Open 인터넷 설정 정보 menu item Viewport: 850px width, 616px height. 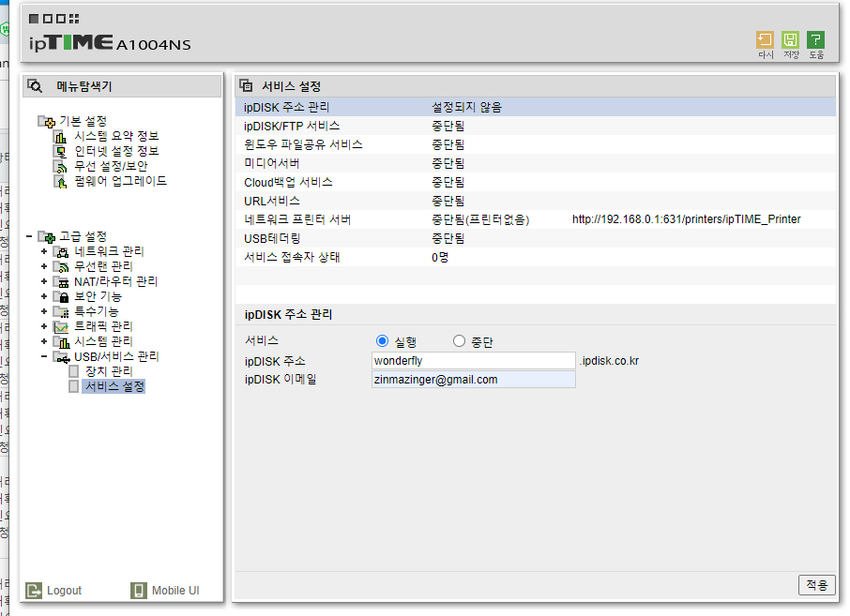tap(116, 151)
